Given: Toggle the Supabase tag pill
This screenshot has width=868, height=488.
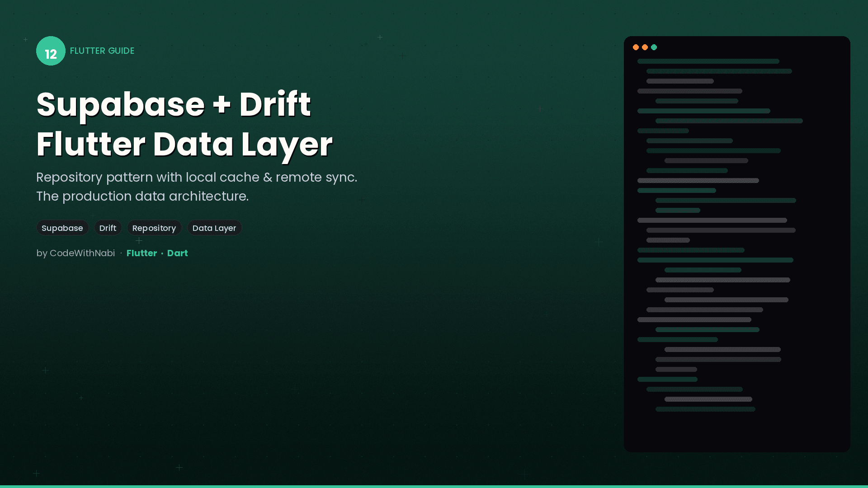Looking at the screenshot, I should coord(62,228).
